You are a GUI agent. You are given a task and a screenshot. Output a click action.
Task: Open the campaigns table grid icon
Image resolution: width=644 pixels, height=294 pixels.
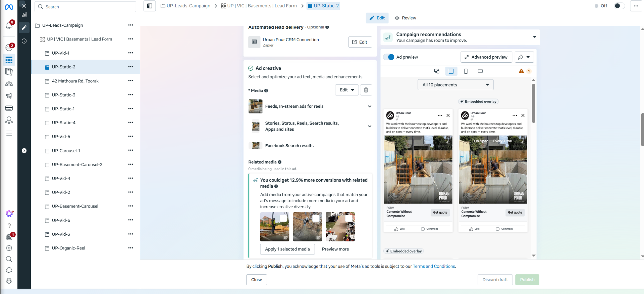pos(9,60)
